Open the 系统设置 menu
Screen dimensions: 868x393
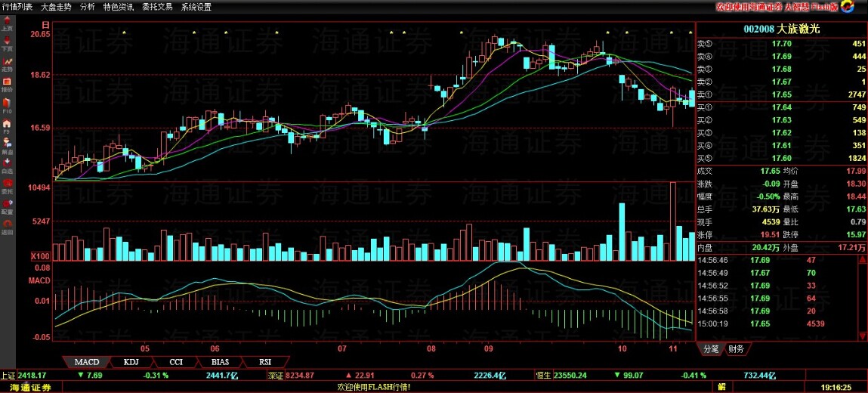[x=196, y=7]
